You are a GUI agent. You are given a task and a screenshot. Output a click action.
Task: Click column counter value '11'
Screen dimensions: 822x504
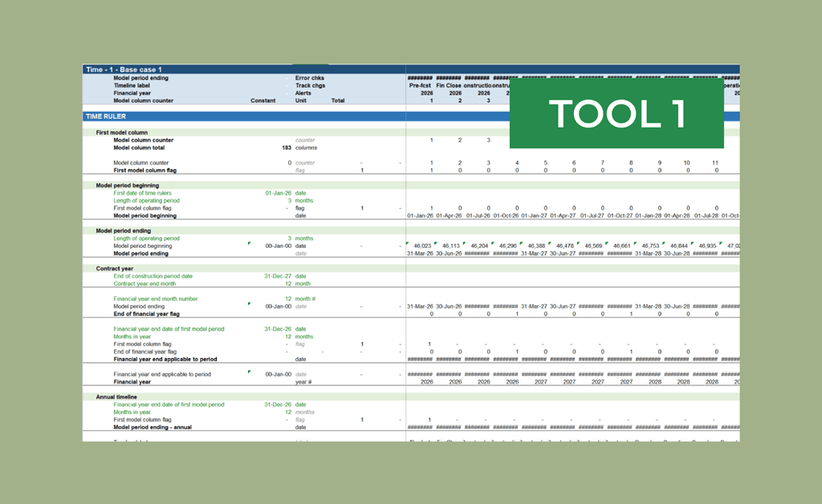tap(715, 163)
